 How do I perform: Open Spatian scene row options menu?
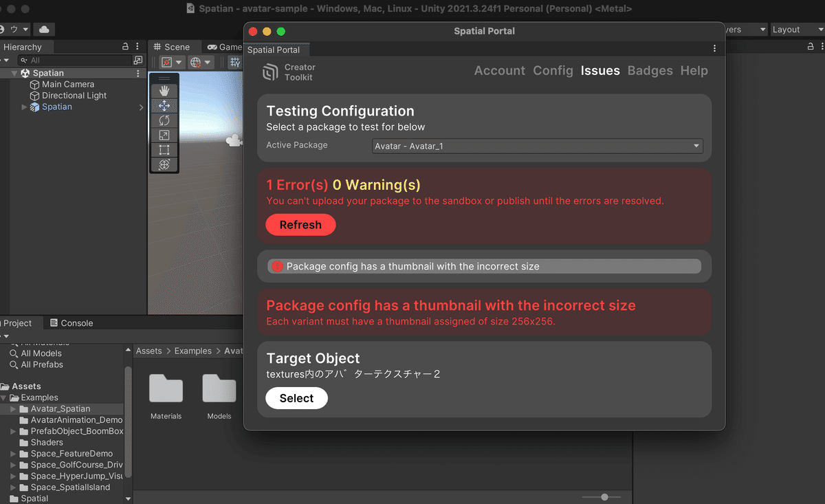tap(137, 73)
